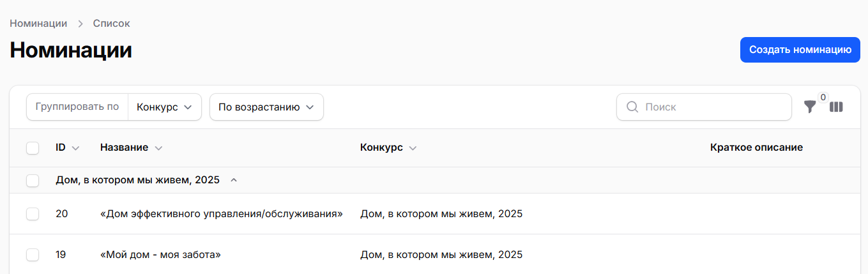Check the group checkbox for Дом, в котором мы живем, 2025
This screenshot has width=868, height=274.
33,181
